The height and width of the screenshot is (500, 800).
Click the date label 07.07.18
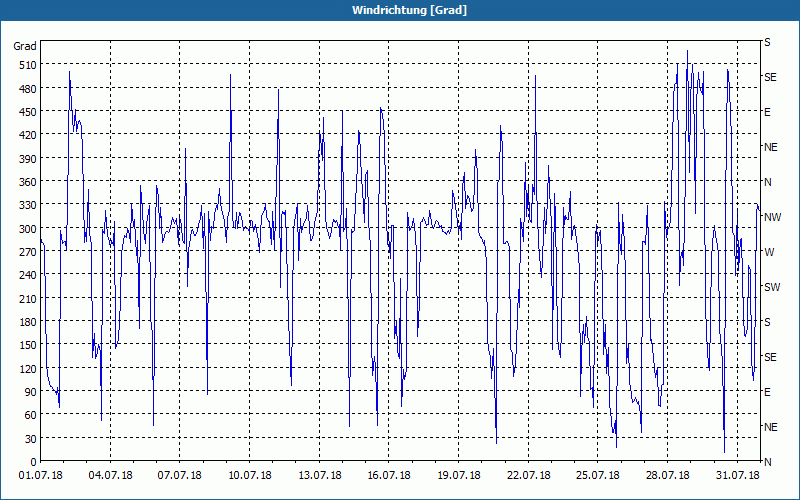[180, 476]
